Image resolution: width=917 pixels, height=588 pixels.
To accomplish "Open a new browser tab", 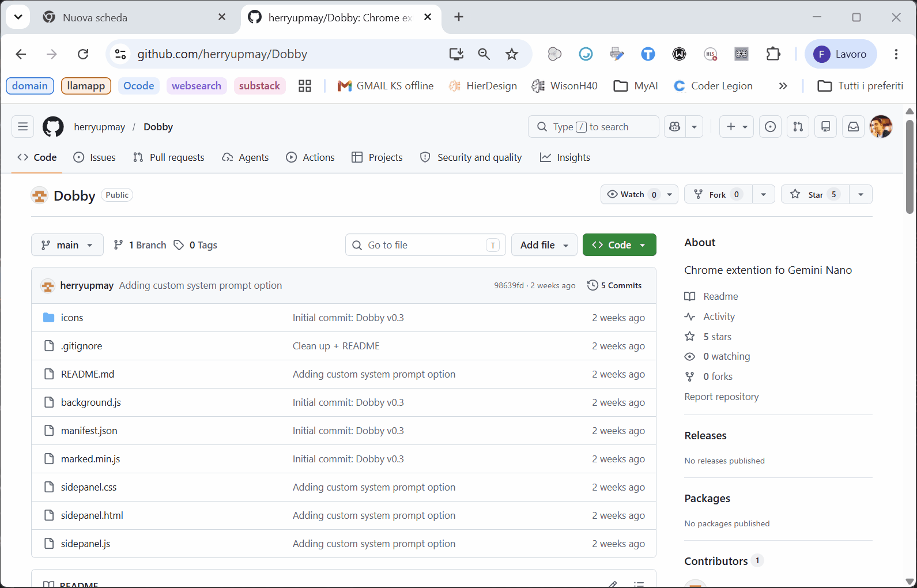I will (x=459, y=17).
